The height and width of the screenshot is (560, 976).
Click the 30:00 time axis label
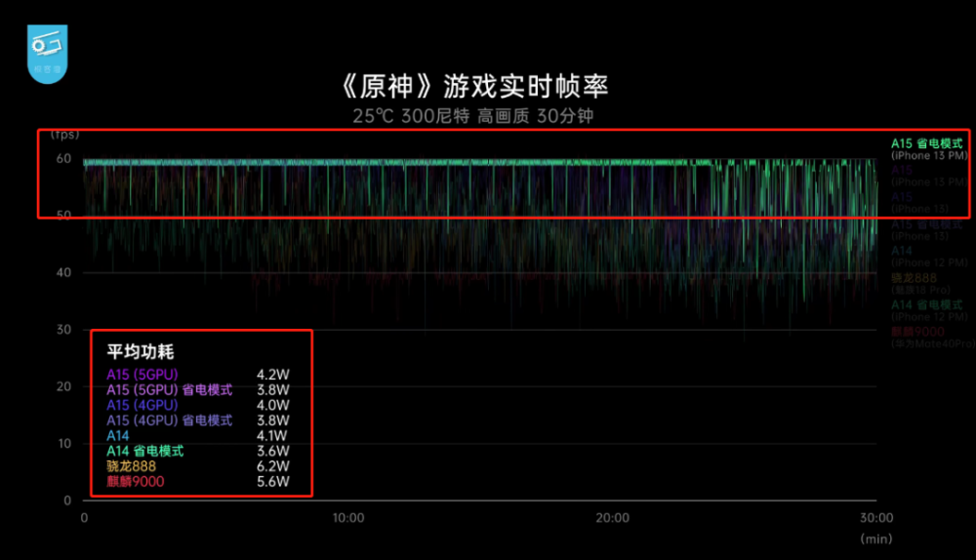(876, 518)
